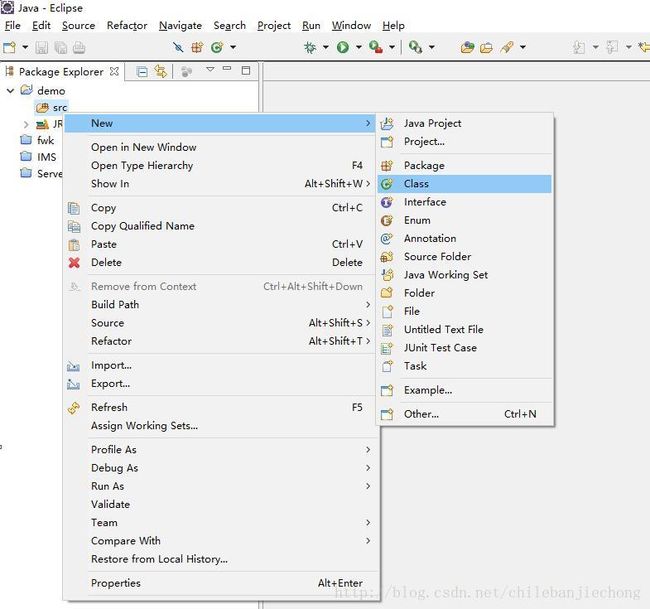
Task: Click the New wizard toolbar icon
Action: click(x=9, y=47)
